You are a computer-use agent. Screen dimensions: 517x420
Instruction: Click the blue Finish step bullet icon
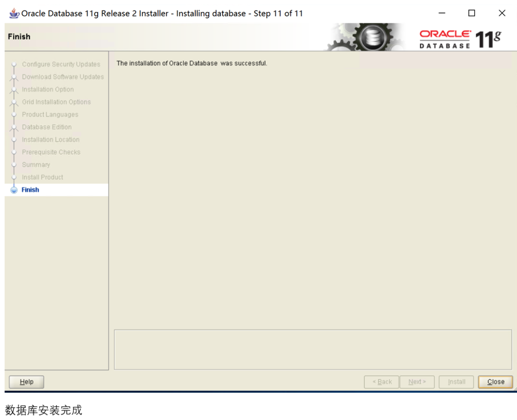(14, 190)
